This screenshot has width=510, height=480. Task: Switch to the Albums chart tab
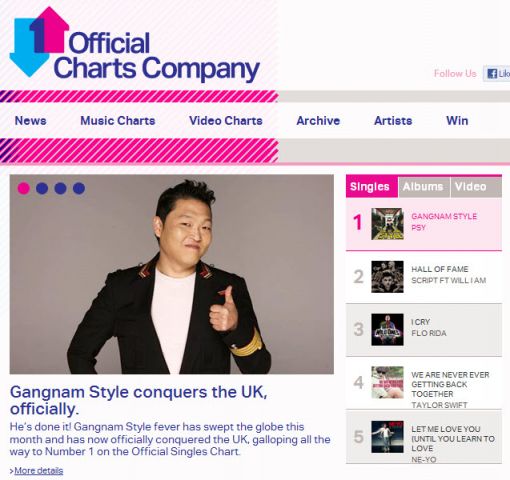pos(424,187)
